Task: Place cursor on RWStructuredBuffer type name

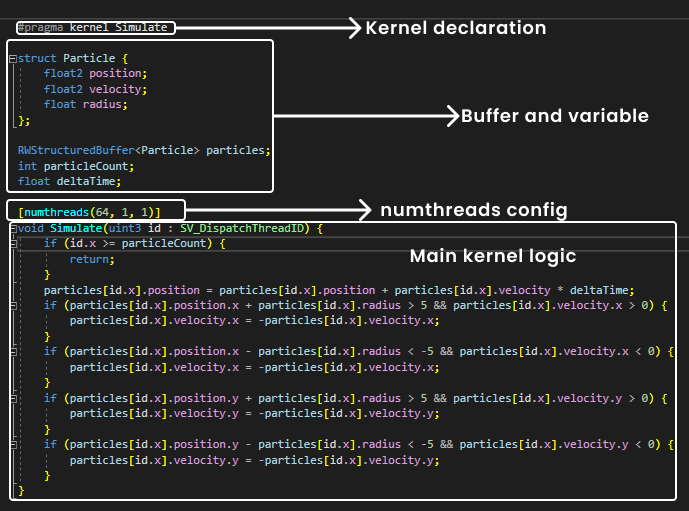Action: [x=75, y=150]
